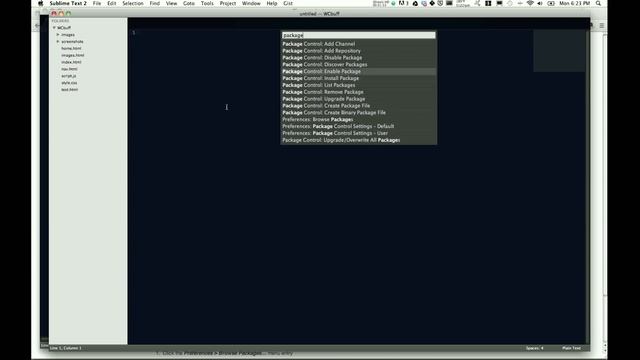Open the Window menu
The width and height of the screenshot is (640, 360).
tap(251, 3)
